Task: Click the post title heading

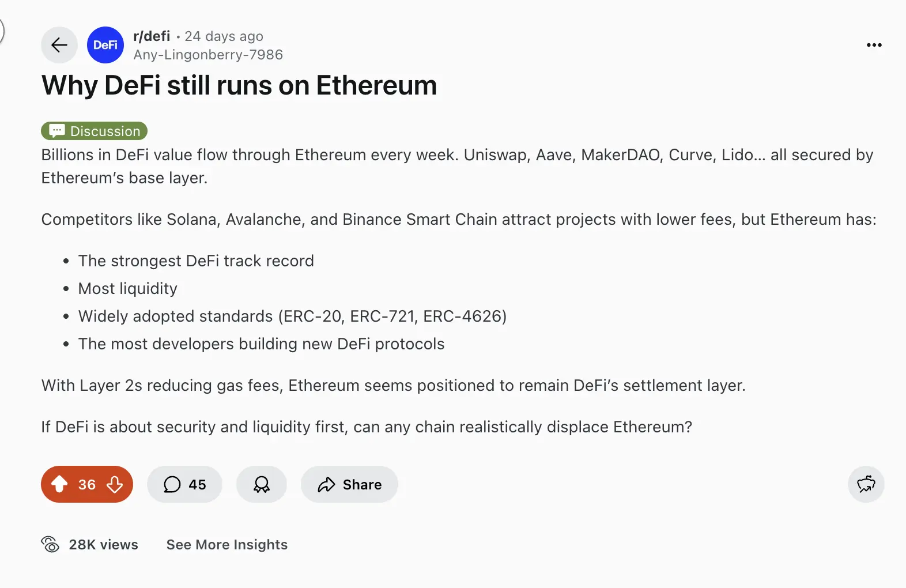Action: tap(239, 85)
